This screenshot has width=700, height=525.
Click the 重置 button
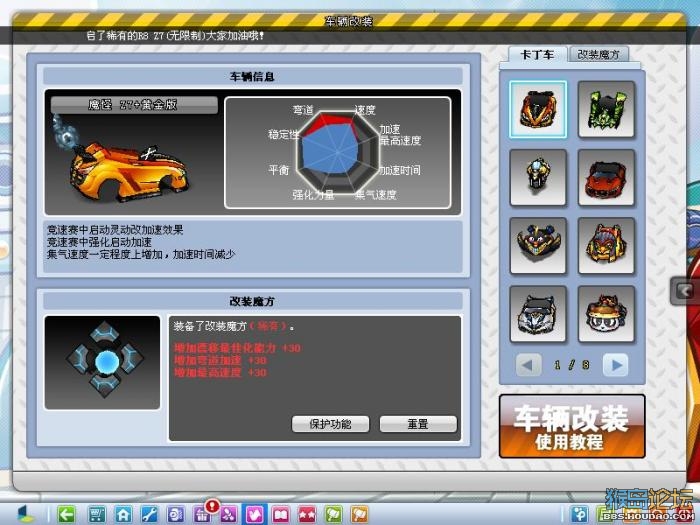[418, 424]
